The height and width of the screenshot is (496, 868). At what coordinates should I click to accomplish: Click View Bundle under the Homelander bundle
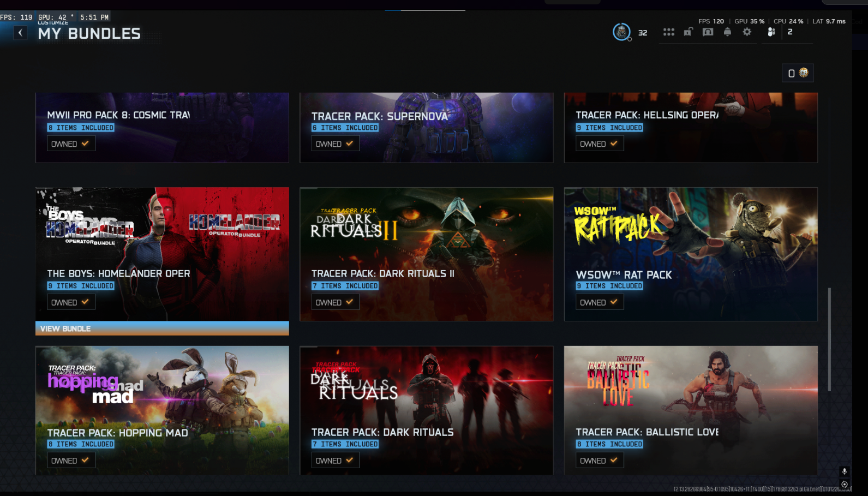[162, 328]
